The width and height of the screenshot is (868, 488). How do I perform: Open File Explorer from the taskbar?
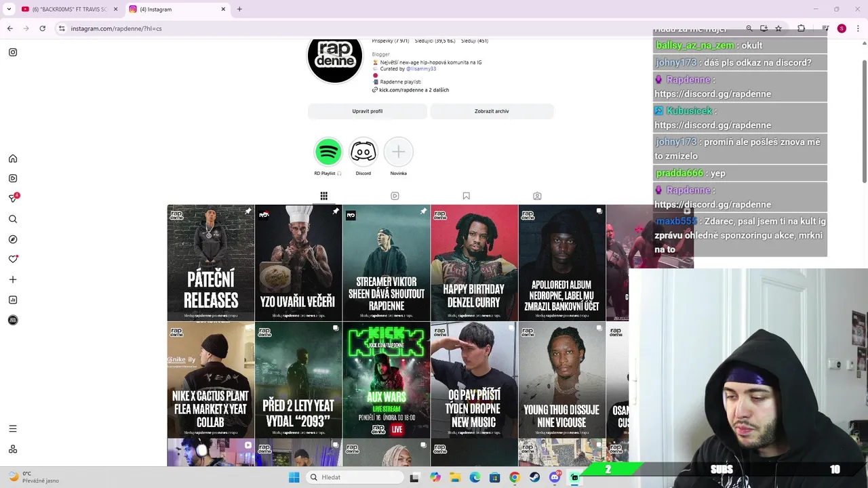point(455,477)
